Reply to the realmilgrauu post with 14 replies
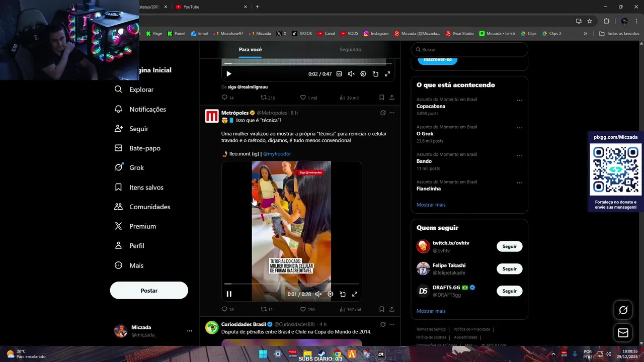Viewport: 644px width, 362px height. point(227,98)
